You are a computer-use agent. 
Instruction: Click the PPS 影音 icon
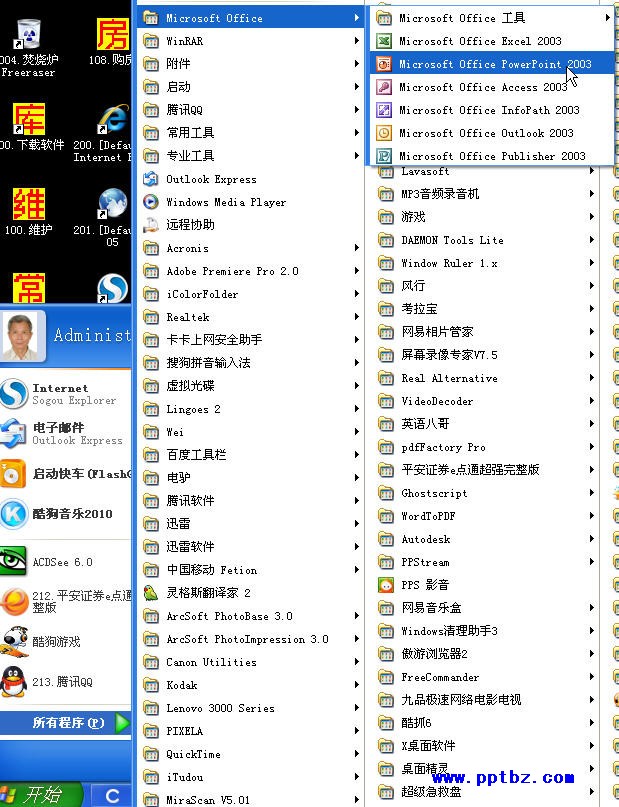click(x=386, y=585)
